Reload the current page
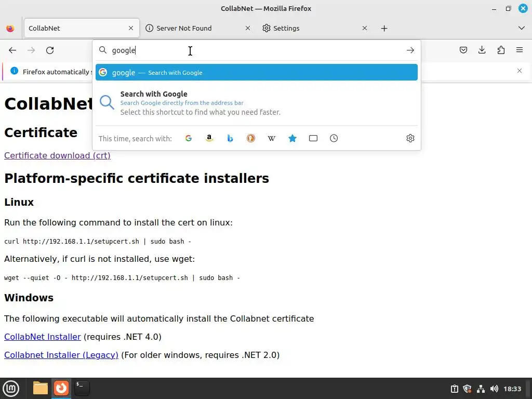 tap(50, 50)
